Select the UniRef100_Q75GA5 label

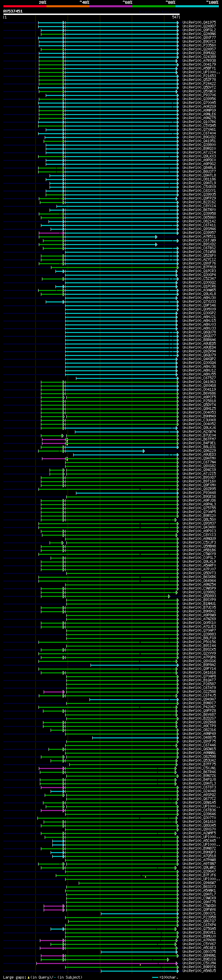(199, 929)
